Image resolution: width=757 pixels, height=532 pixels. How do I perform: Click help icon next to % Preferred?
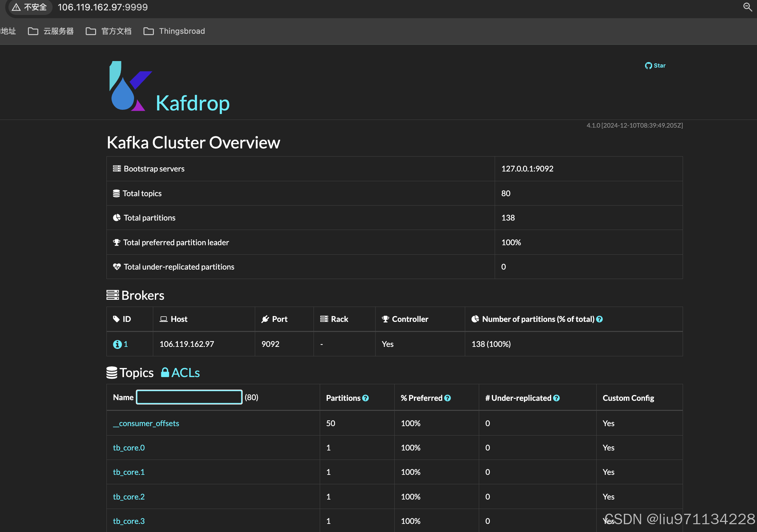pyautogui.click(x=447, y=398)
